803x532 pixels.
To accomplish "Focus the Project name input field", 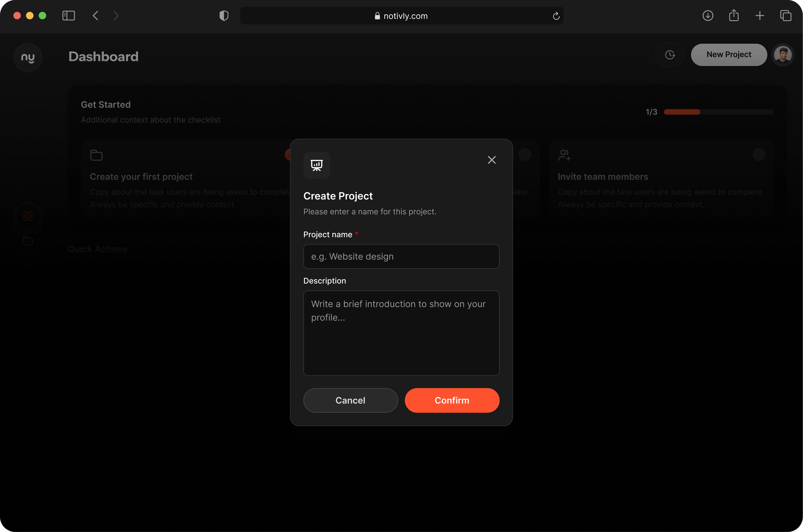I will coord(401,257).
